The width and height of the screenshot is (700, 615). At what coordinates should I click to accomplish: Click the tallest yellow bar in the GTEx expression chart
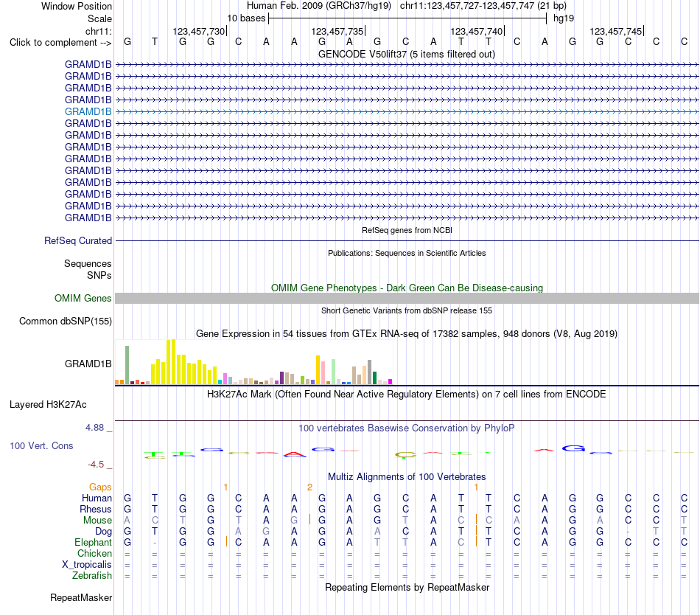click(x=174, y=362)
